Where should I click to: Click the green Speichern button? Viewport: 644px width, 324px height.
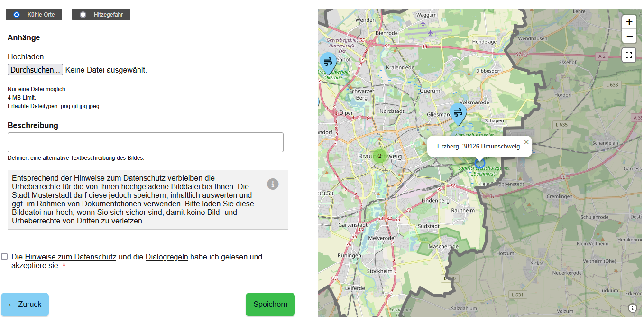270,305
